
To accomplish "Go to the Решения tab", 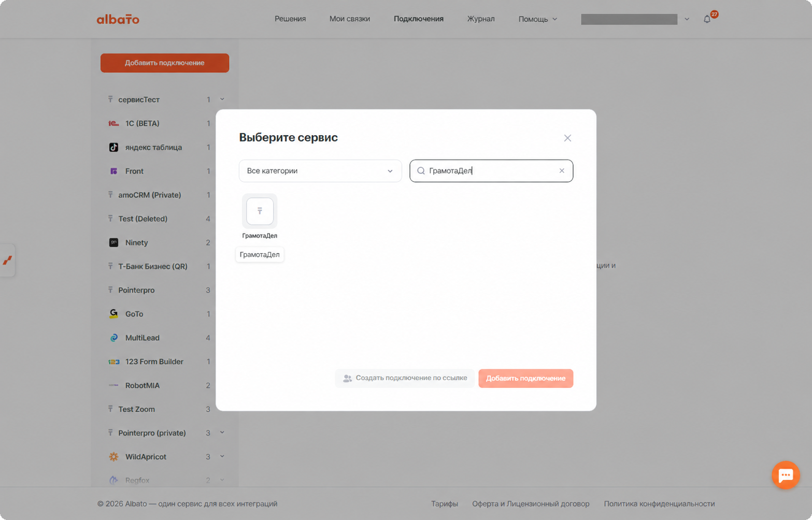I will tap(290, 19).
